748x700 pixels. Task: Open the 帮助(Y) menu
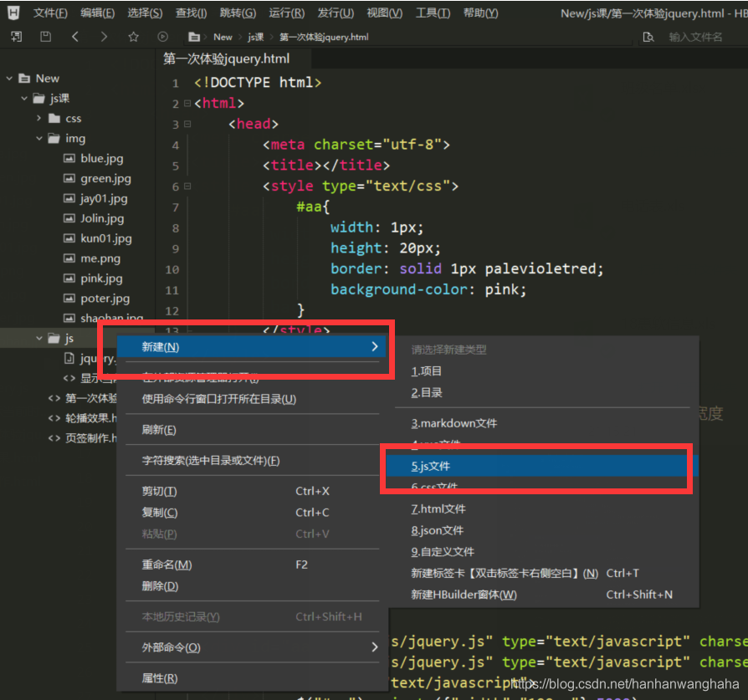click(x=480, y=13)
